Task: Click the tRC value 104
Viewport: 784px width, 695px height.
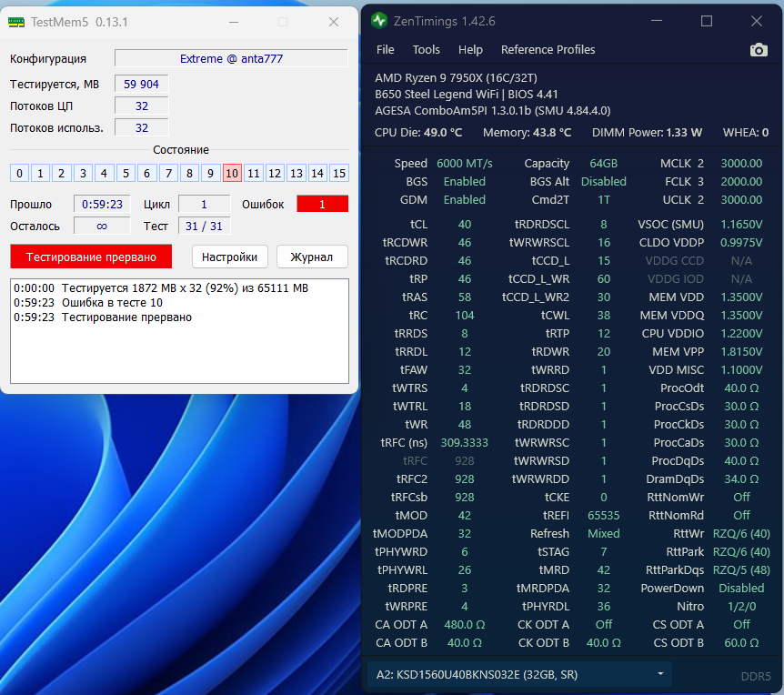Action: [465, 316]
